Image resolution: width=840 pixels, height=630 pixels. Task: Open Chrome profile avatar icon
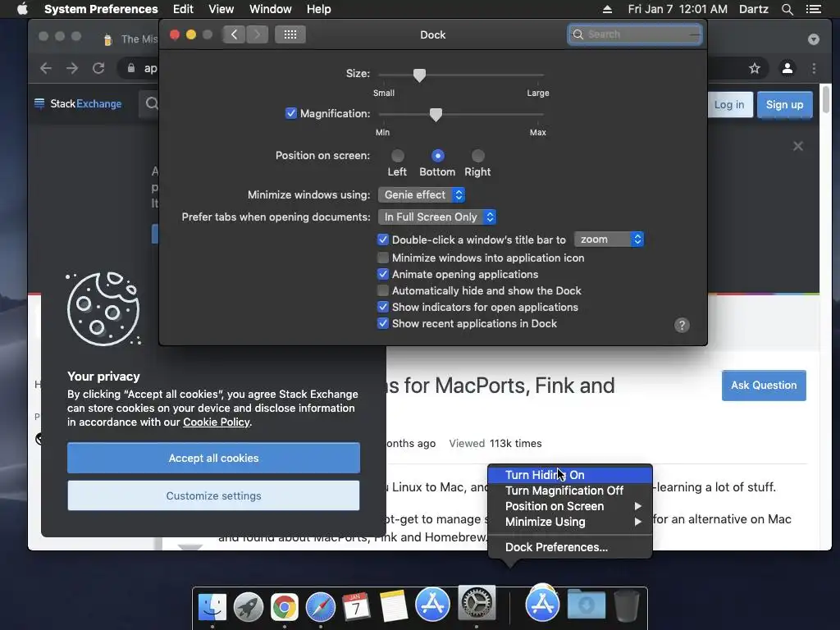tap(787, 68)
